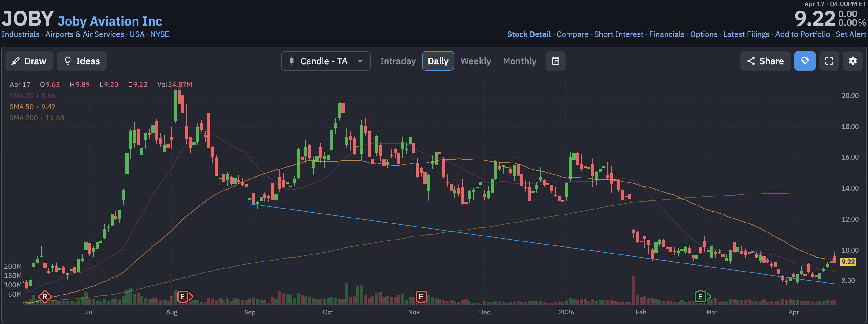Click the pencil icon in Draw button
868x324 pixels.
pos(16,61)
